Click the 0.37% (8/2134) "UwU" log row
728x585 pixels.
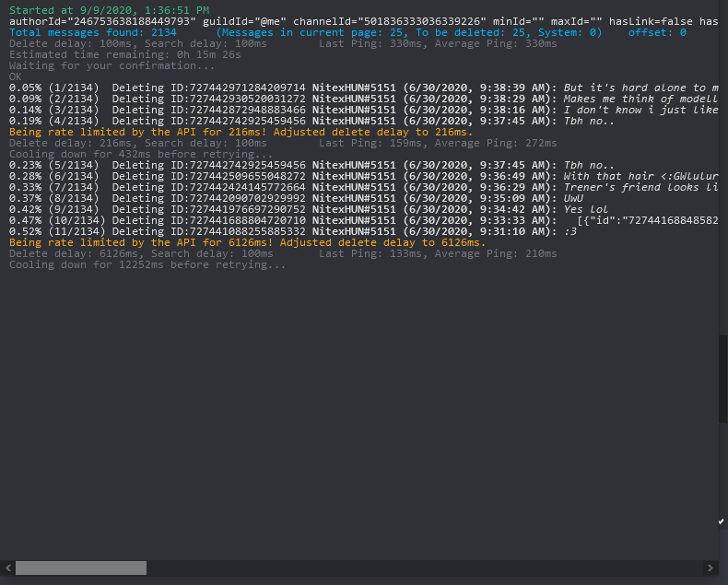[296, 198]
